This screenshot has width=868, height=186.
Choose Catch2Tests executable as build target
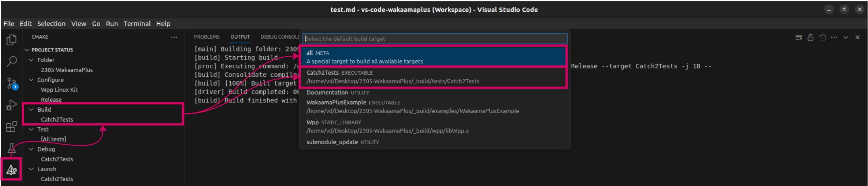pyautogui.click(x=433, y=77)
